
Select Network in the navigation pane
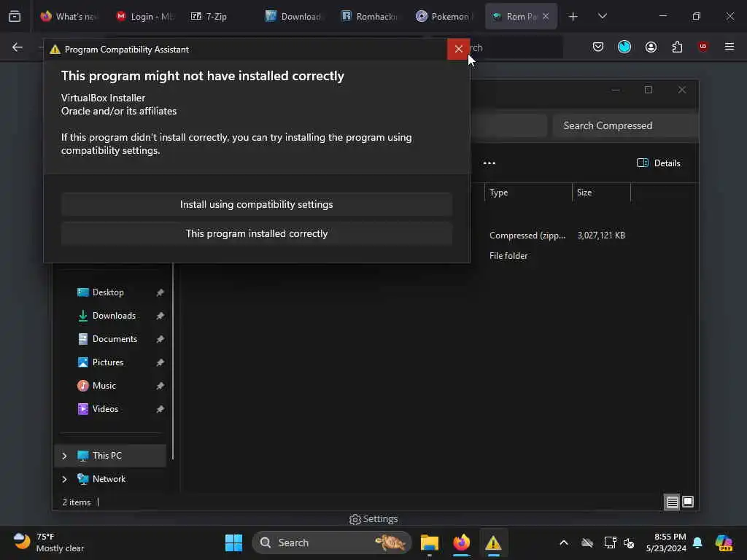click(109, 479)
